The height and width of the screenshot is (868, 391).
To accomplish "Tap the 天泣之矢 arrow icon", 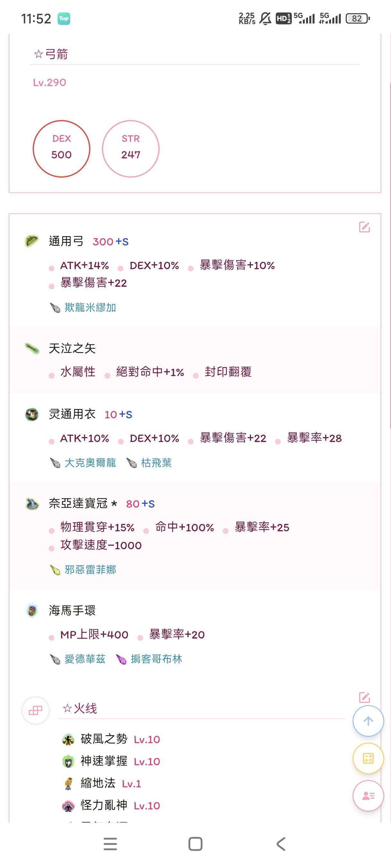I will click(32, 348).
